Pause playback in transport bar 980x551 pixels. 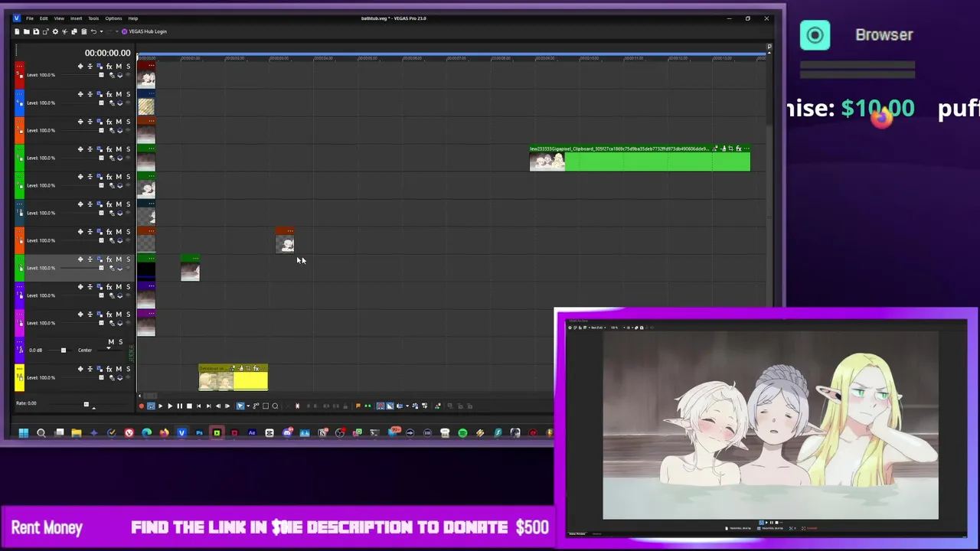coord(180,406)
